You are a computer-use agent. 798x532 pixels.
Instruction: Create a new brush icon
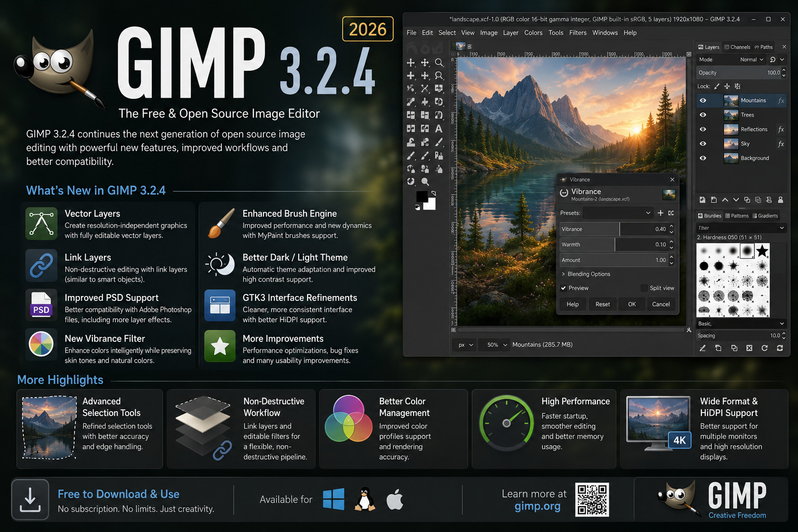(718, 348)
